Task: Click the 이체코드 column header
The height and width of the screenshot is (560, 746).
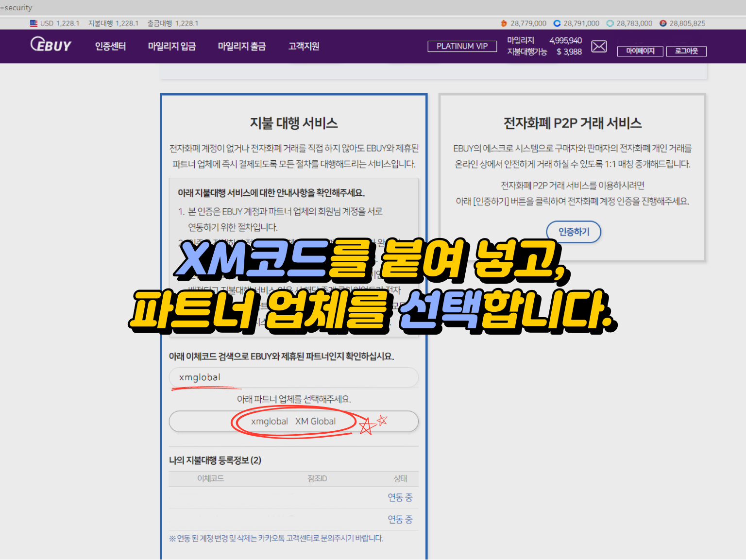Action: tap(211, 478)
